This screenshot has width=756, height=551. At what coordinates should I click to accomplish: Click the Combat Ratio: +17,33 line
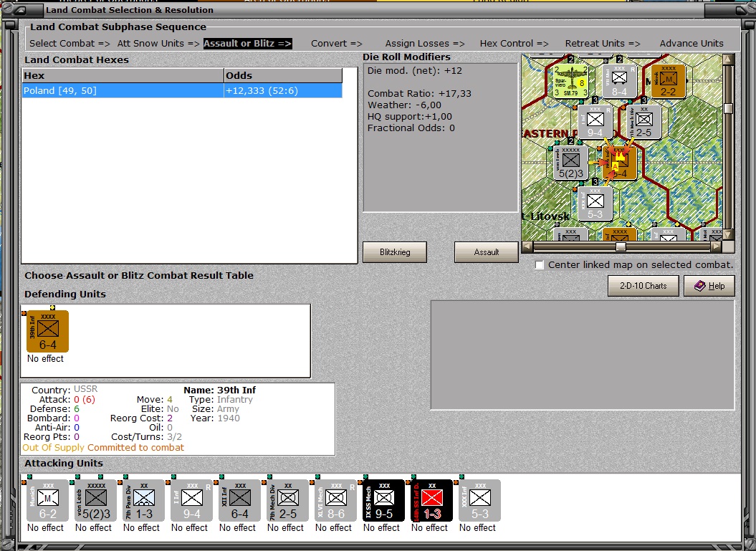click(x=419, y=94)
